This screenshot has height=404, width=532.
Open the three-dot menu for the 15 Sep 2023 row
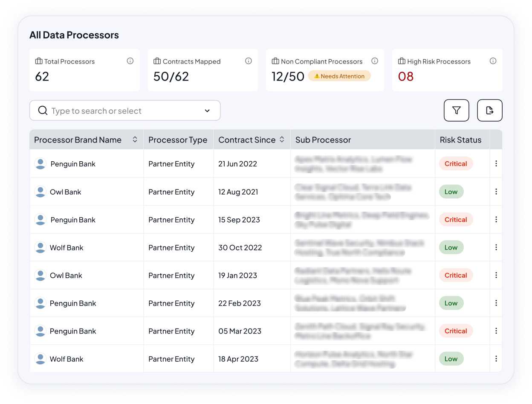(x=496, y=219)
